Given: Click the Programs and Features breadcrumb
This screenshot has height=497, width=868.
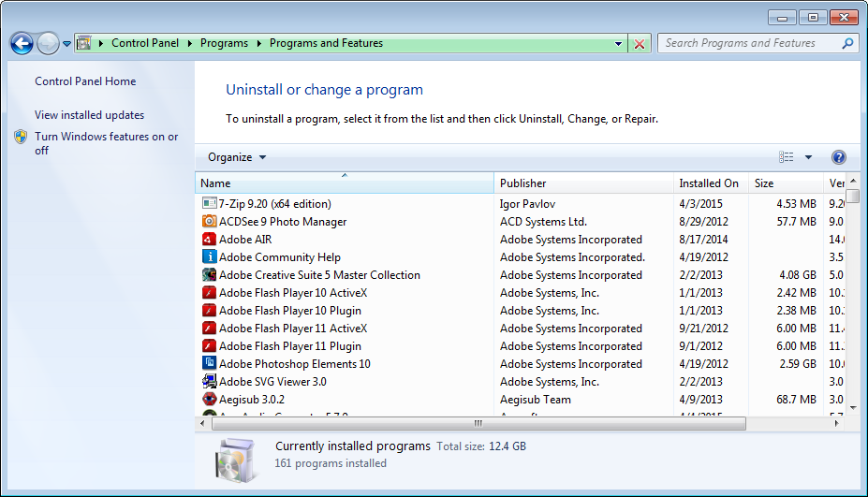Looking at the screenshot, I should [326, 43].
